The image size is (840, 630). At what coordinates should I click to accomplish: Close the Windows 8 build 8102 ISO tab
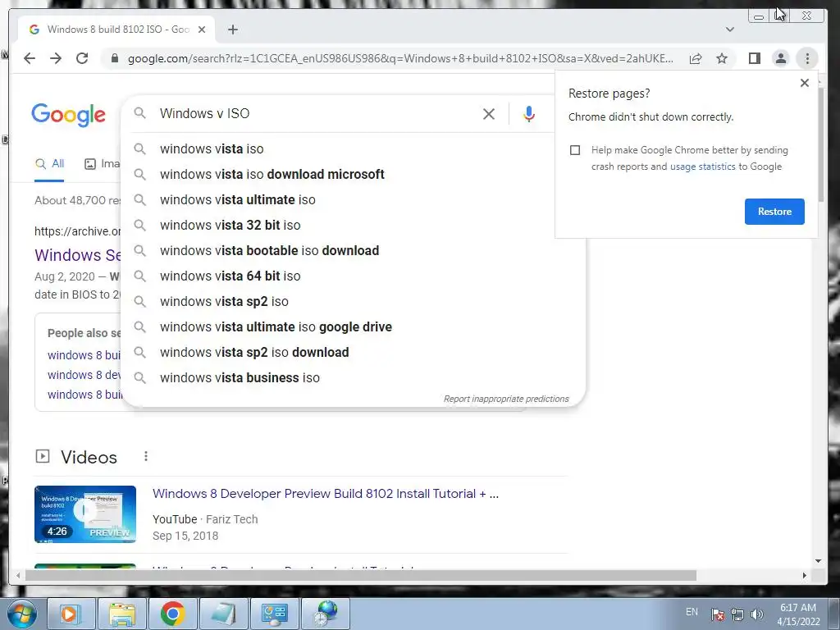tap(202, 30)
